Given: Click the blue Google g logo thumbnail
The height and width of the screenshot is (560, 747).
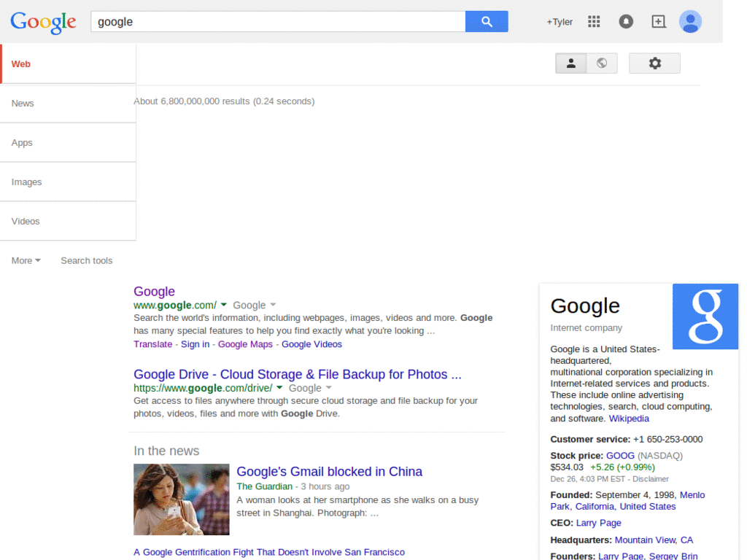Looking at the screenshot, I should coord(705,316).
